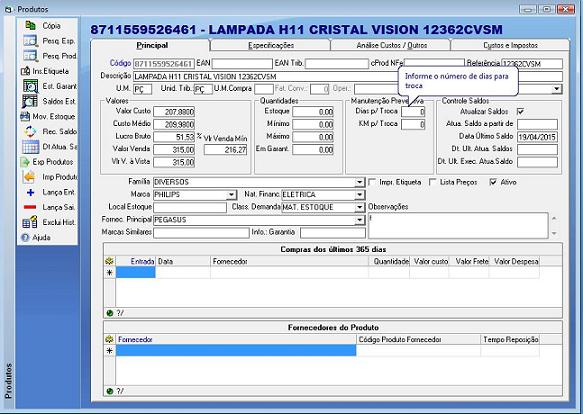This screenshot has width=583, height=414.
Task: Click the Valor Custo field
Action: (174, 112)
